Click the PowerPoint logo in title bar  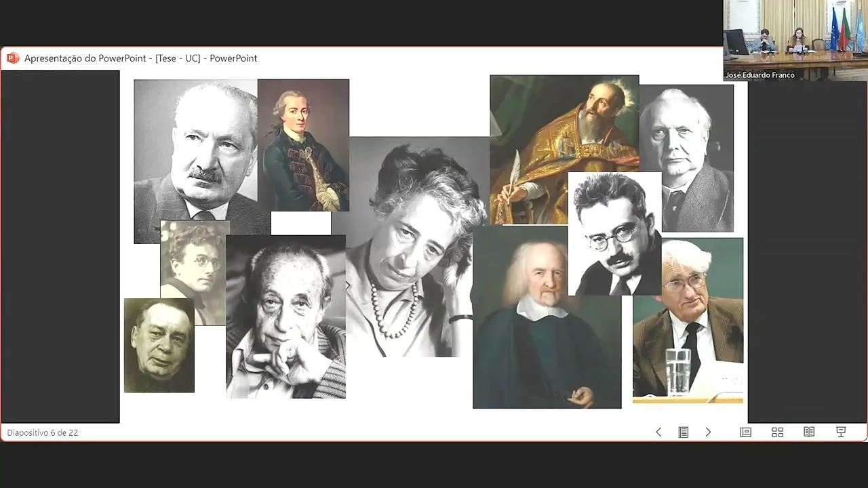coord(13,58)
